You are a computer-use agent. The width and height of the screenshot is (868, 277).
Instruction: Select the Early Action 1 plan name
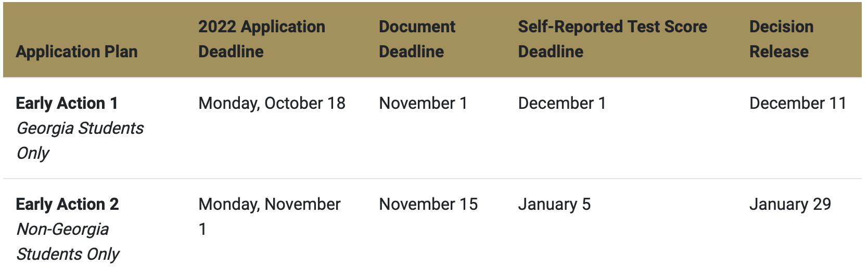click(67, 103)
